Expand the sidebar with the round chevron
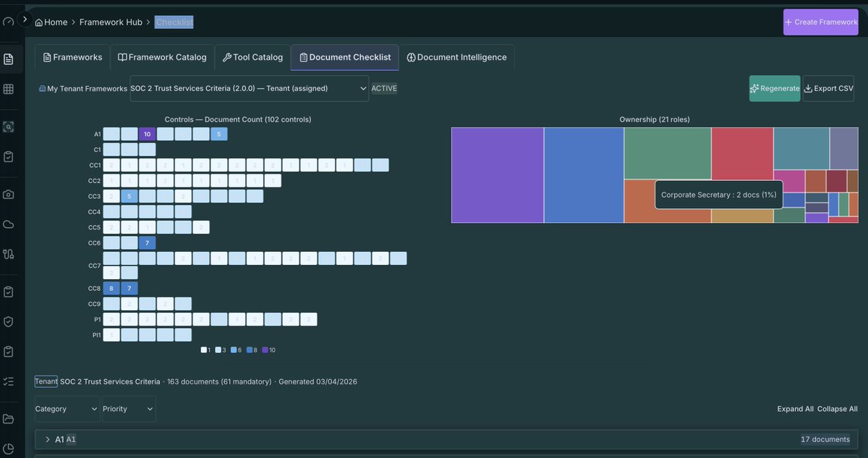This screenshot has width=868, height=458. pyautogui.click(x=25, y=20)
